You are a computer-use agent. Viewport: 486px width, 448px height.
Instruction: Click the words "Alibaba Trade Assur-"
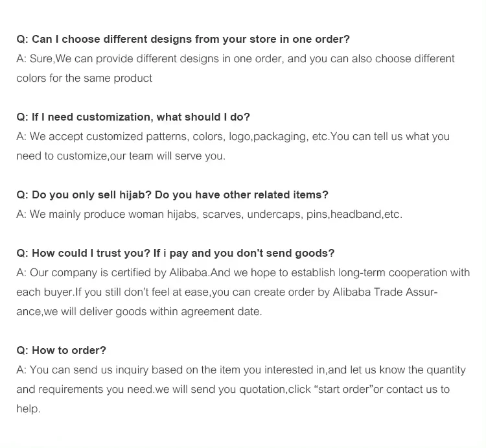coord(385,292)
